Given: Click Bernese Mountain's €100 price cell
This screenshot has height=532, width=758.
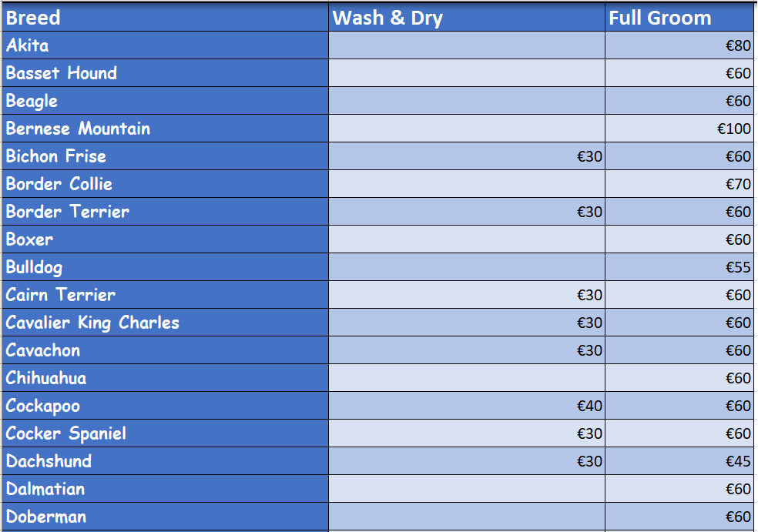Looking at the screenshot, I should [679, 129].
